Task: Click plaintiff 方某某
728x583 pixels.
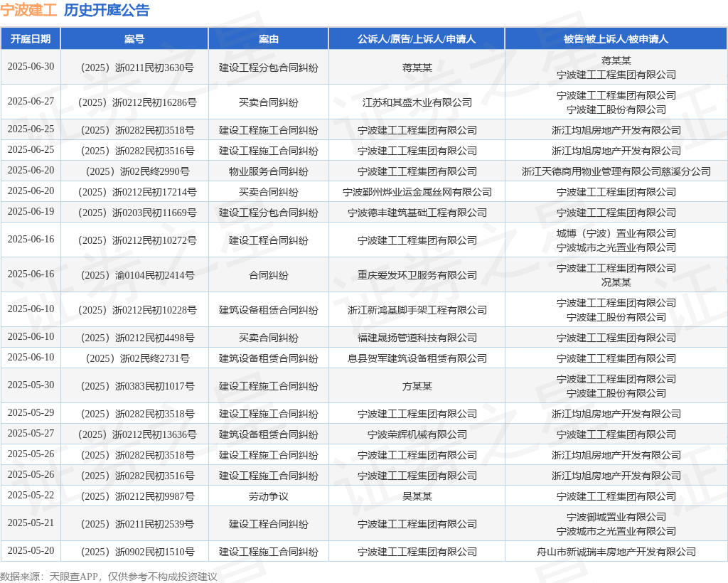Action: tap(417, 386)
